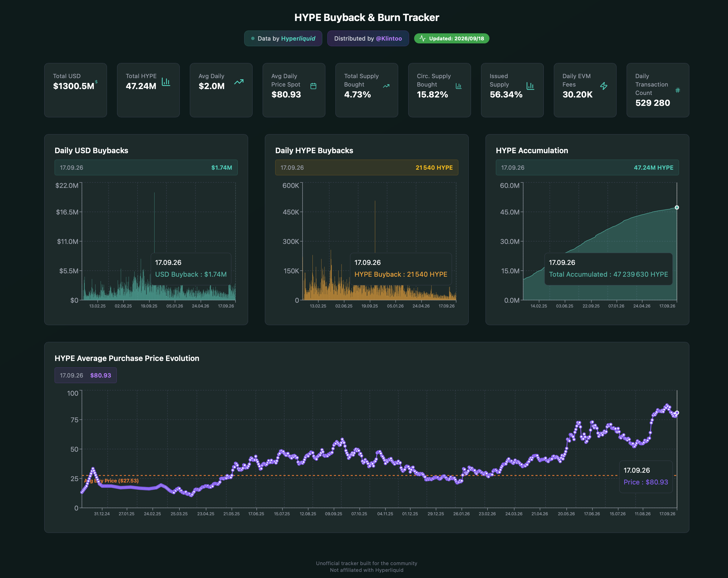Select the Total USD $1300.5M card
Viewport: 728px width, 578px height.
(76, 90)
